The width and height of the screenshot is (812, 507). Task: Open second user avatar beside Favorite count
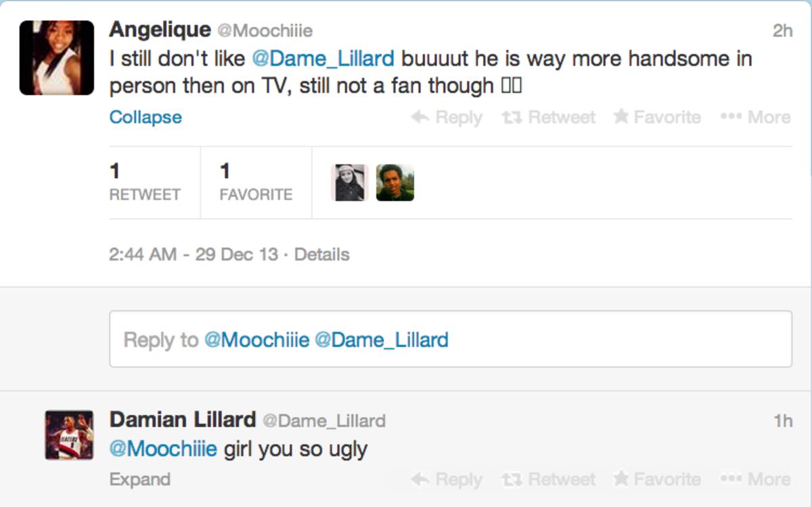pos(395,183)
